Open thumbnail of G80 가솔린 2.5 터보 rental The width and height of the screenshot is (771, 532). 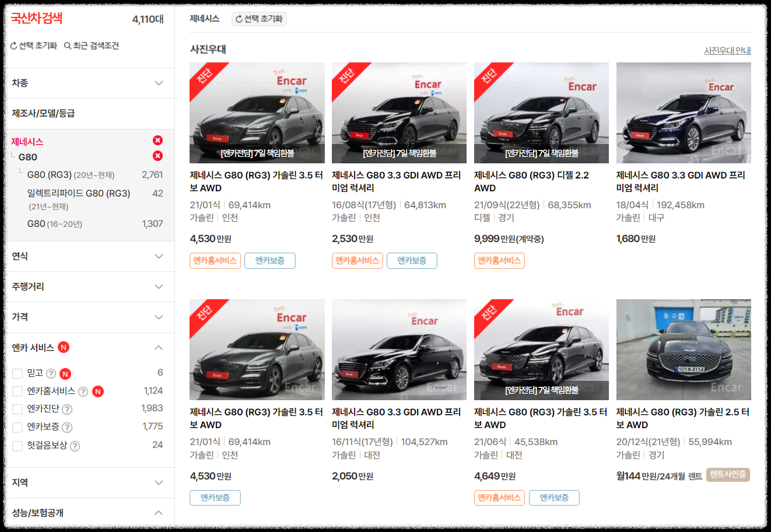pyautogui.click(x=684, y=349)
